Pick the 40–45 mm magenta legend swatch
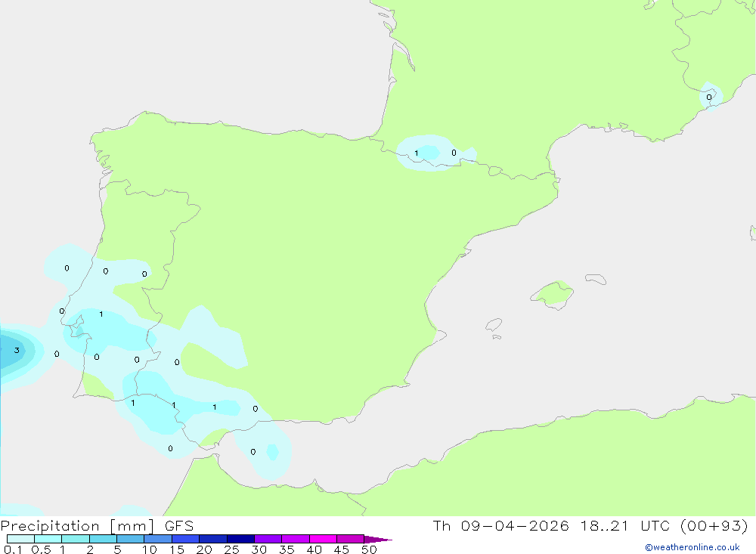Image resolution: width=756 pixels, height=554 pixels. click(323, 539)
